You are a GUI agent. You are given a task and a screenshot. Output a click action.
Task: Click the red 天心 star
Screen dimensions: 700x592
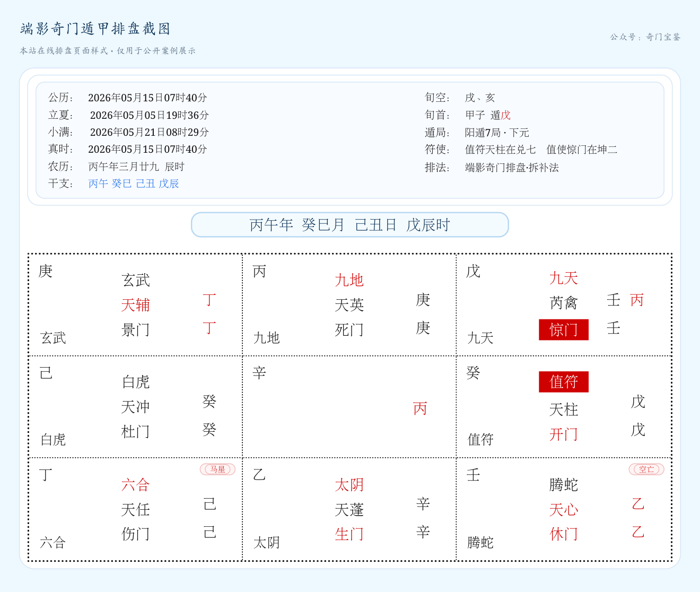click(564, 510)
